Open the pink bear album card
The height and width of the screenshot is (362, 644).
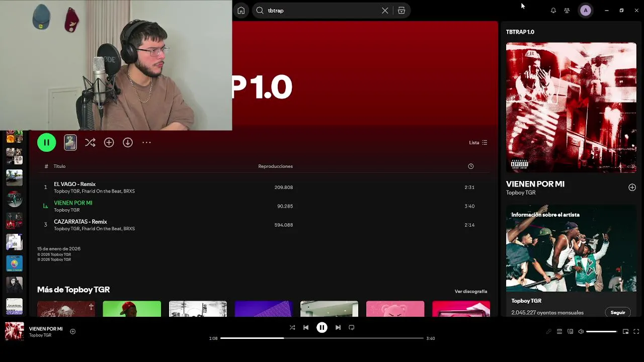[x=395, y=309]
